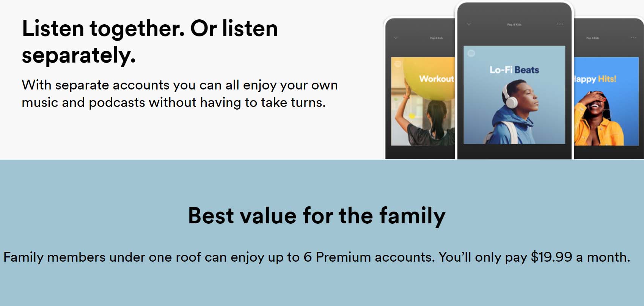The height and width of the screenshot is (306, 644).
Task: Tap the three-dots menu on right phone
Action: point(634,38)
